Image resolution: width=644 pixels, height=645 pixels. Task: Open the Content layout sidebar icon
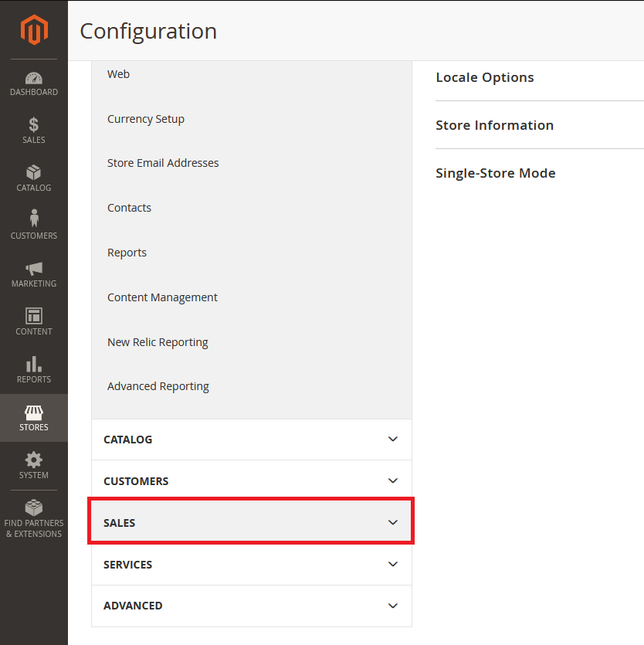tap(34, 316)
